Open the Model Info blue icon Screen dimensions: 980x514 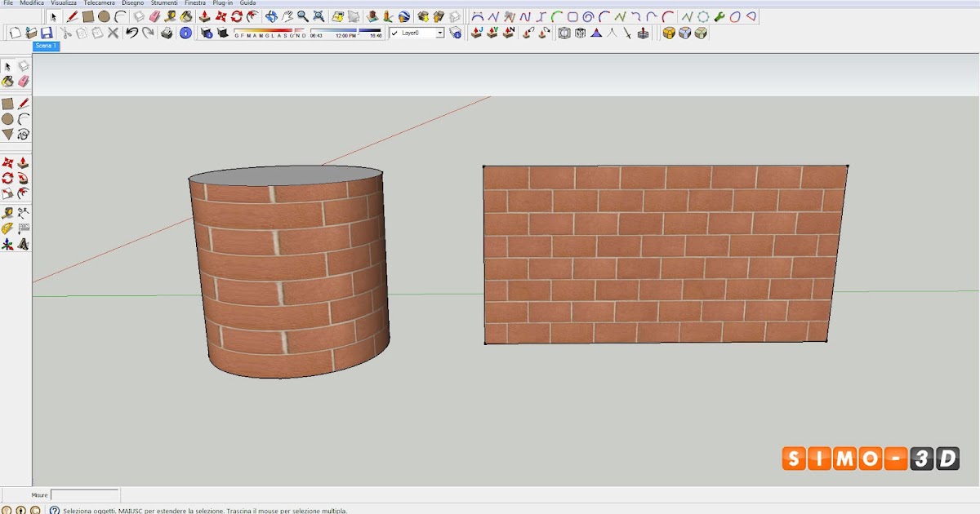point(185,33)
